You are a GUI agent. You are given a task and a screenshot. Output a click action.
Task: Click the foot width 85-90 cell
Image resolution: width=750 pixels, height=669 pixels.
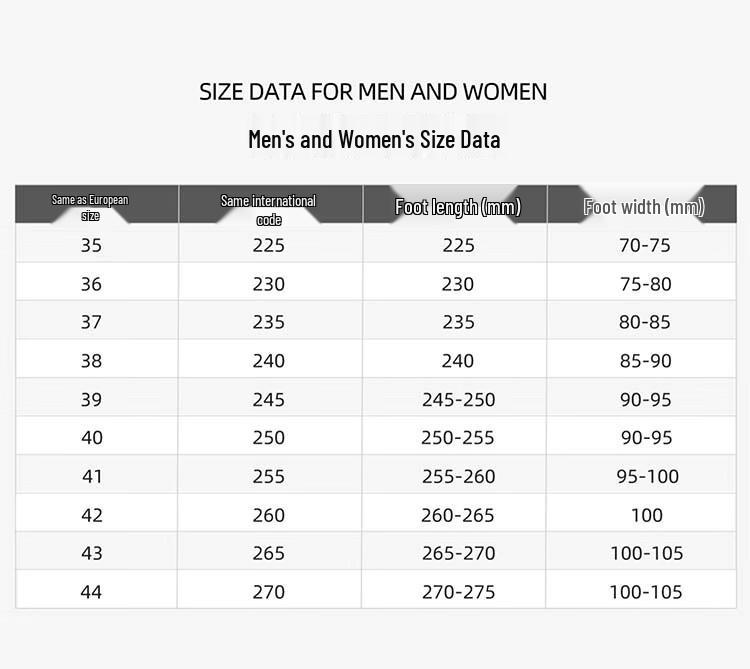coord(646,361)
